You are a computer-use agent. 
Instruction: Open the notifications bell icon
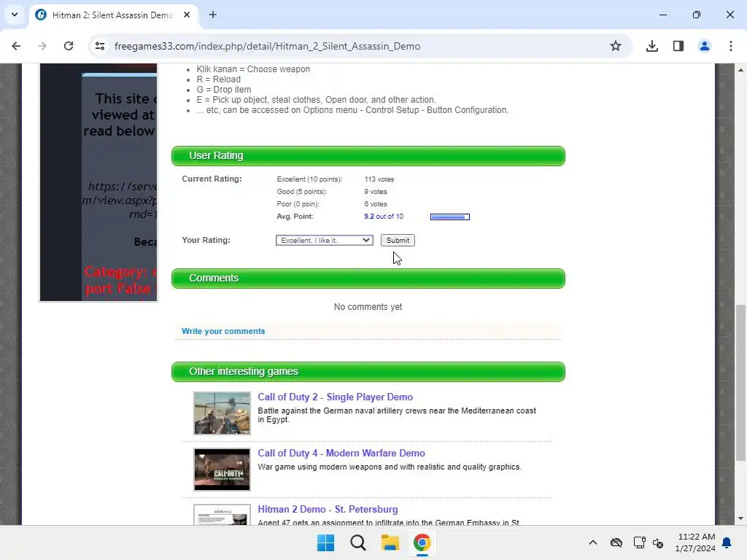[727, 542]
